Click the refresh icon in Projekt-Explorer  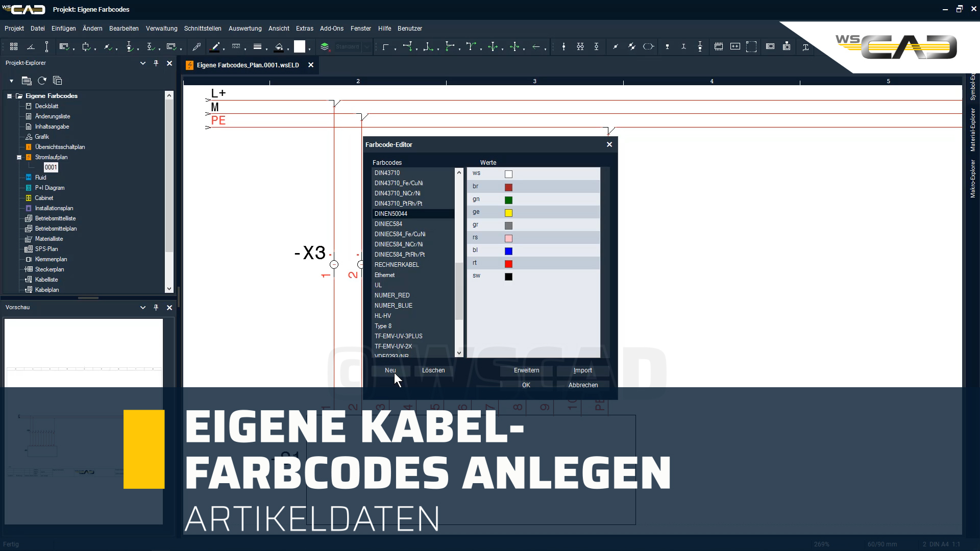click(x=41, y=80)
